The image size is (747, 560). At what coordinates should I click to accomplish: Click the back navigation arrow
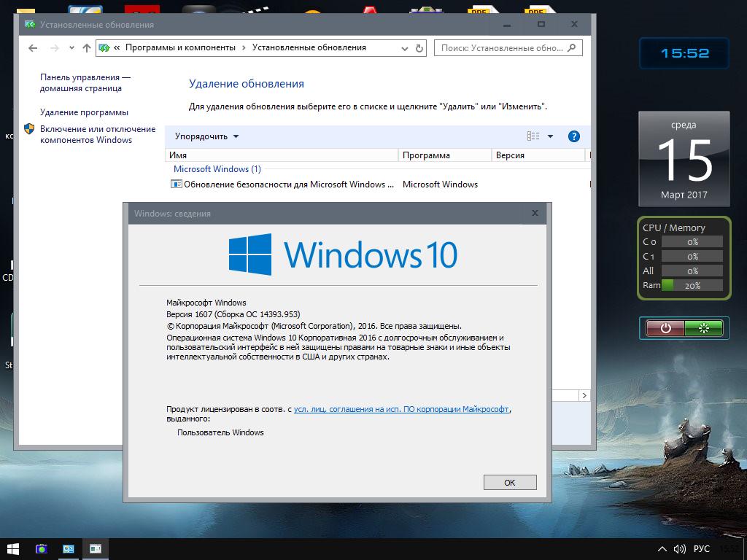pyautogui.click(x=32, y=48)
